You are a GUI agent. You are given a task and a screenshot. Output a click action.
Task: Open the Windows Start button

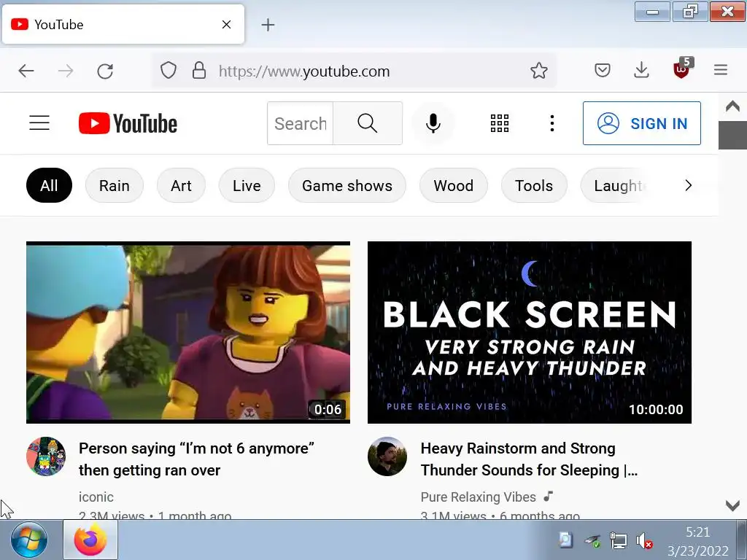[x=28, y=540]
